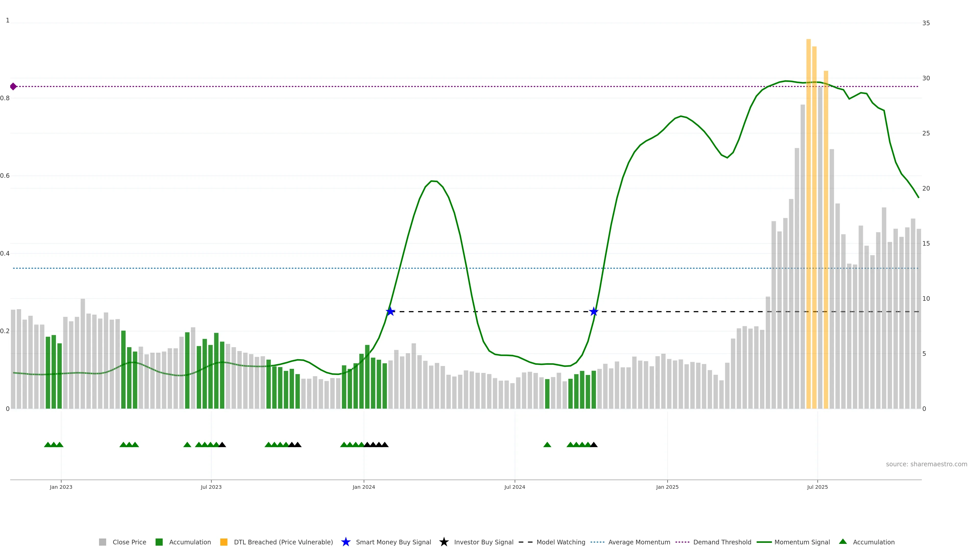
Task: Click the Jul 2025 x-axis label
Action: point(817,487)
